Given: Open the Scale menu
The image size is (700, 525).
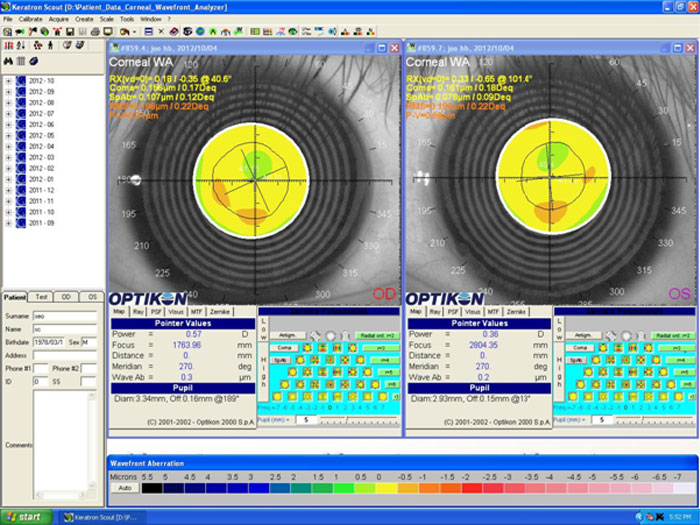Looking at the screenshot, I should tap(107, 19).
